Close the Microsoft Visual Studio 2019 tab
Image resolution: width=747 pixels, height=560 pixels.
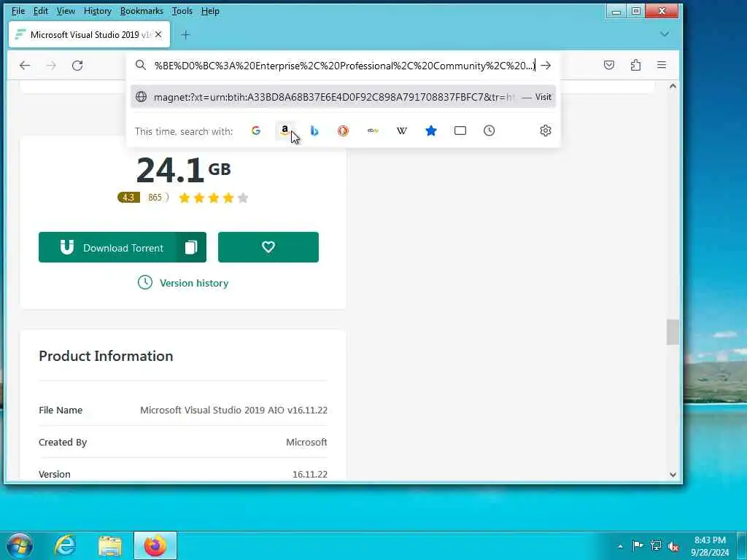point(158,34)
